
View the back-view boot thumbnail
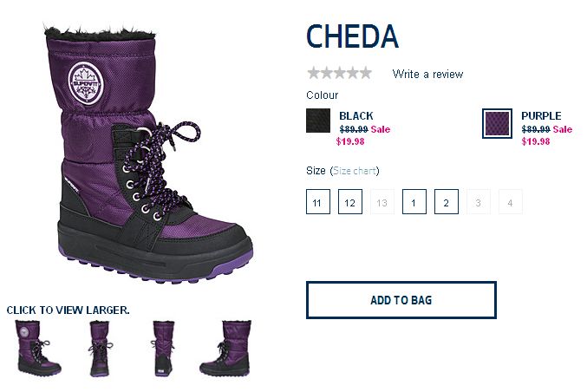pyautogui.click(x=164, y=348)
